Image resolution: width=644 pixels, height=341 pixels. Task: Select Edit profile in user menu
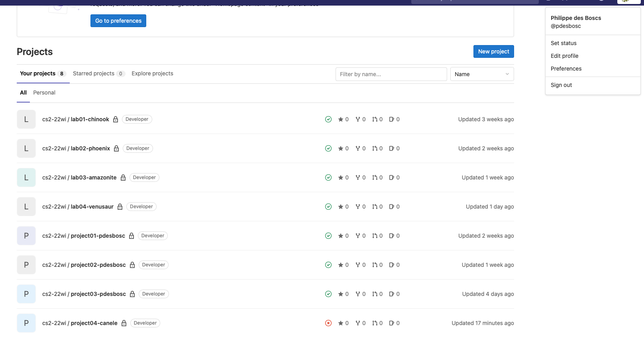click(x=564, y=56)
